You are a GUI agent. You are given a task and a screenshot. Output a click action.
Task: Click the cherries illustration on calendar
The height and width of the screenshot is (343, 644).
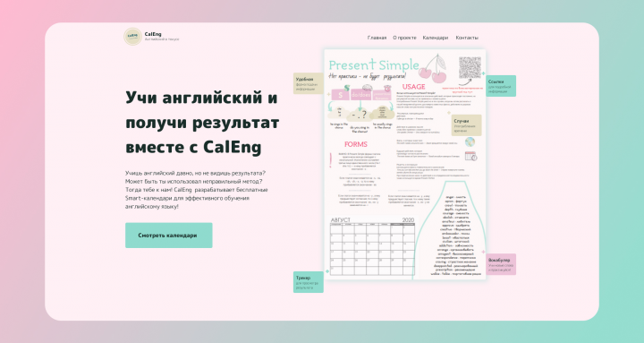coord(433,69)
